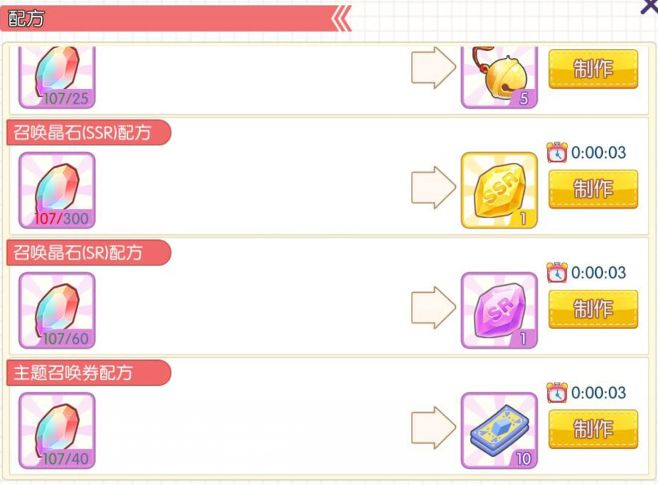
Task: Collapse panel using the double chevron arrows
Action: tap(341, 18)
